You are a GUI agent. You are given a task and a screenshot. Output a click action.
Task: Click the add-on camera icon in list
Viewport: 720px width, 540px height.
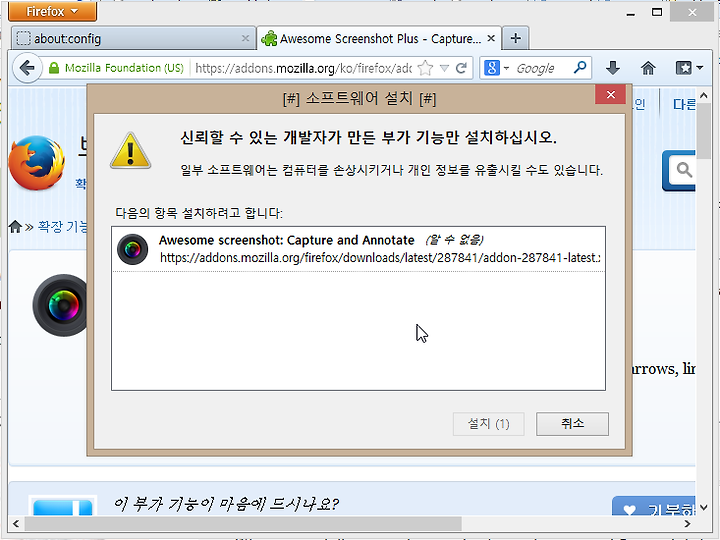click(132, 249)
